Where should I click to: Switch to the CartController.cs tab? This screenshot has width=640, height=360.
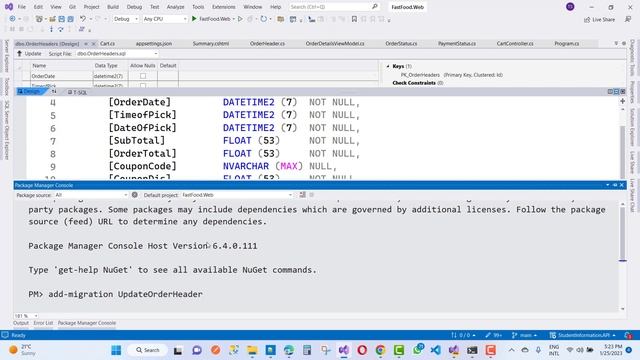pyautogui.click(x=515, y=43)
